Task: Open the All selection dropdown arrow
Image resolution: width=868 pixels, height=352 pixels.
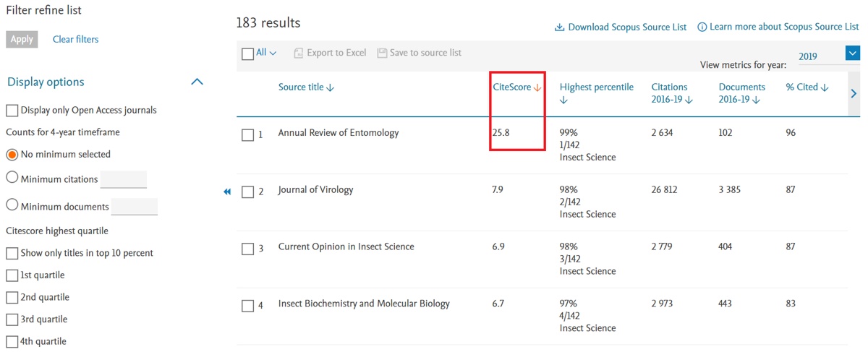Action: pos(273,53)
